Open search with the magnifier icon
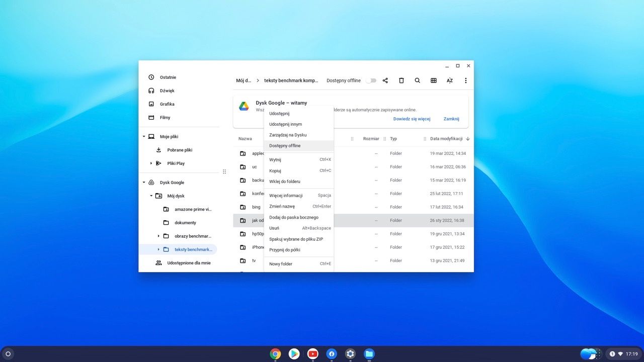 418,80
